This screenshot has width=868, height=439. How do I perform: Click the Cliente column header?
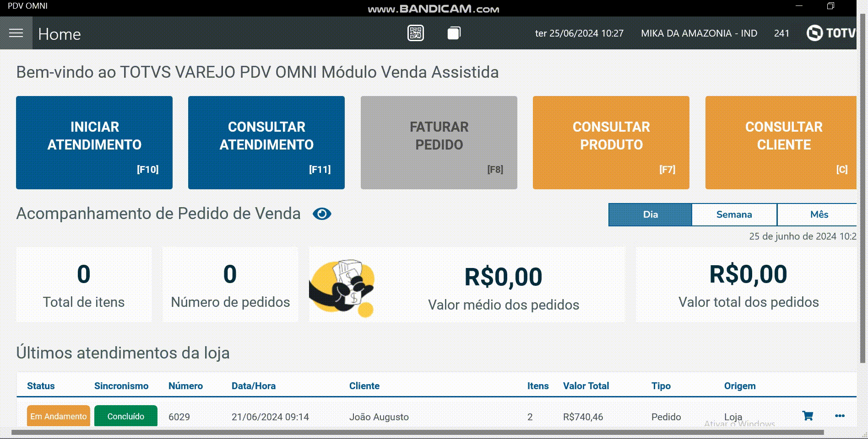pos(364,386)
